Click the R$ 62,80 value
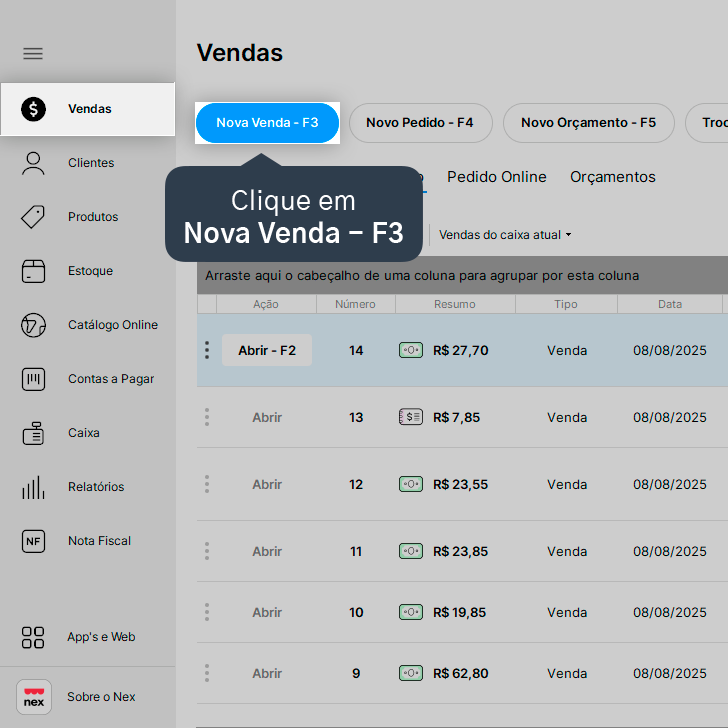728x728 pixels. [x=461, y=674]
